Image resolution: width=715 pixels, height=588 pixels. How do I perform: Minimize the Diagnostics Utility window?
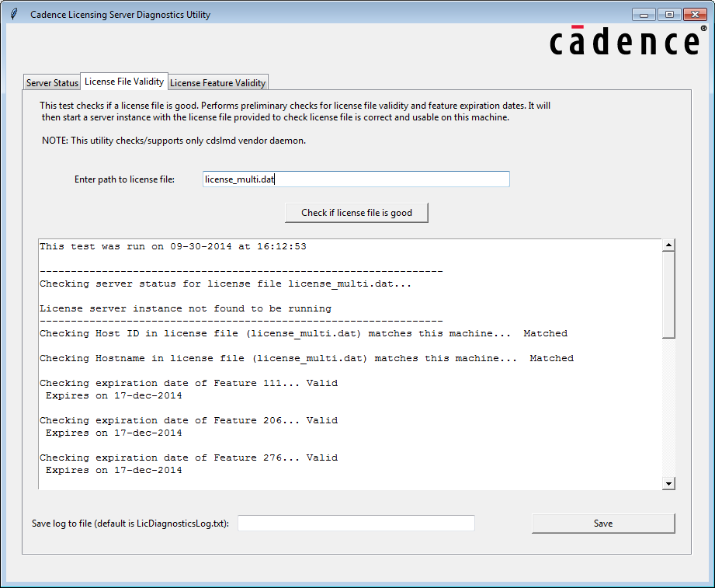[x=644, y=15]
